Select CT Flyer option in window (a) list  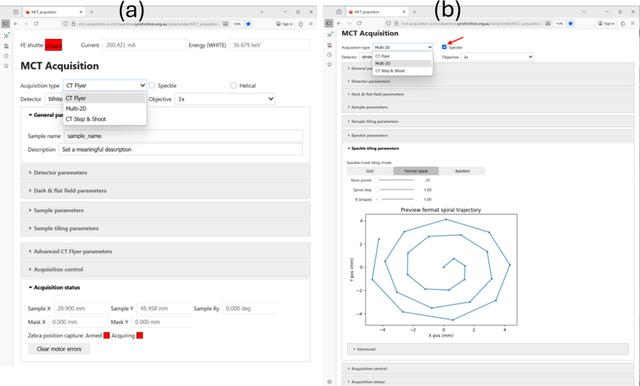pyautogui.click(x=104, y=98)
